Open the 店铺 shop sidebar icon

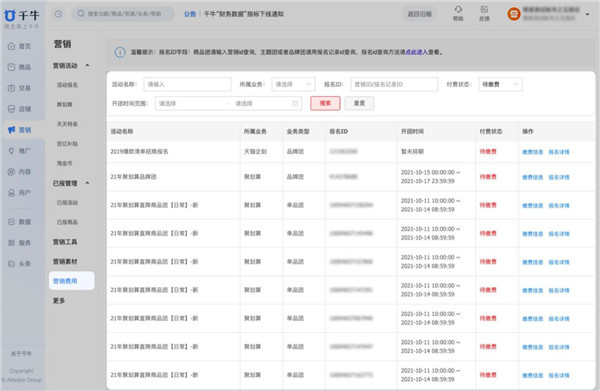[x=11, y=109]
